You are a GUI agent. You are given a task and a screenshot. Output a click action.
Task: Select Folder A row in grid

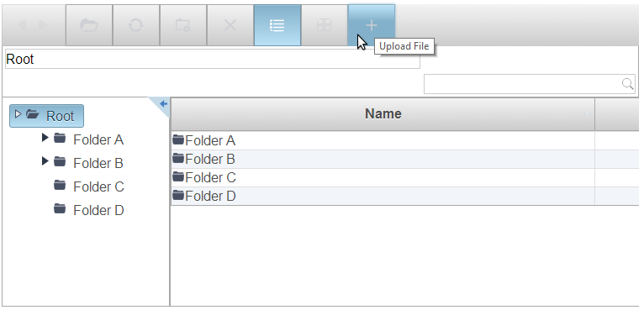click(x=404, y=140)
